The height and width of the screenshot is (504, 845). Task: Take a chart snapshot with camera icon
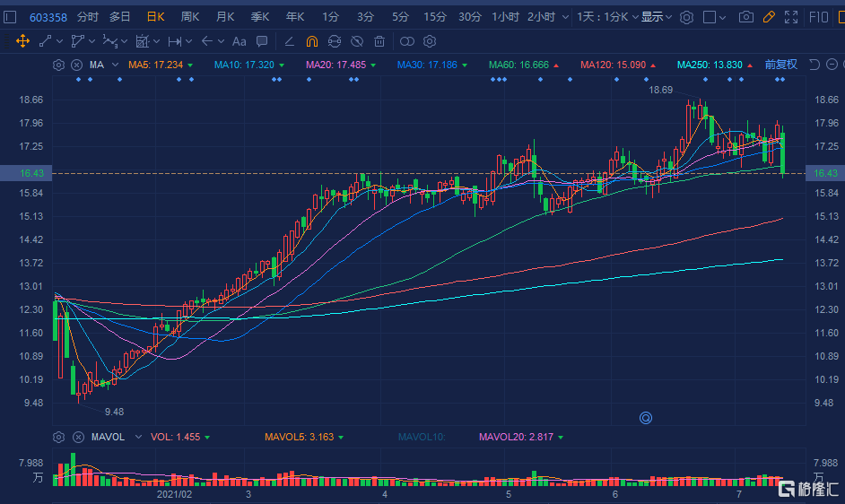(745, 17)
